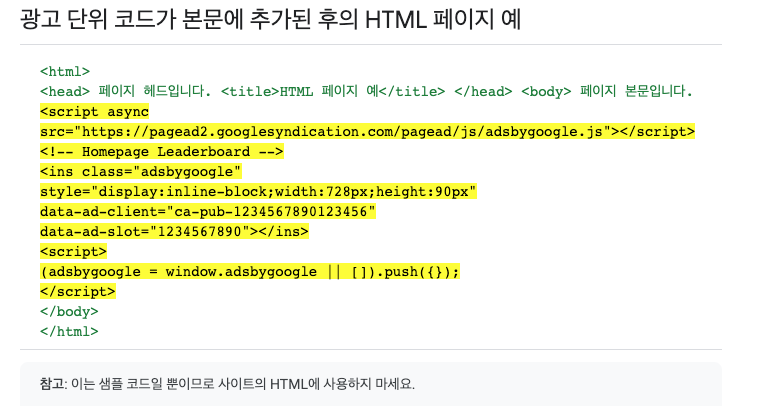The width and height of the screenshot is (758, 406).
Task: Click the highlighted '<script>' opening tag
Action: (x=73, y=252)
